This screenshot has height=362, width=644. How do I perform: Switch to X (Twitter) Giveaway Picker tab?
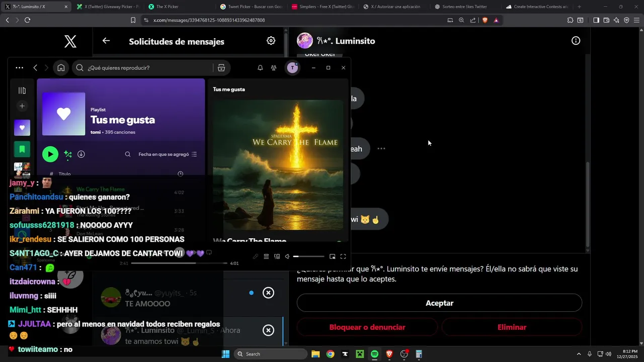[x=108, y=7]
